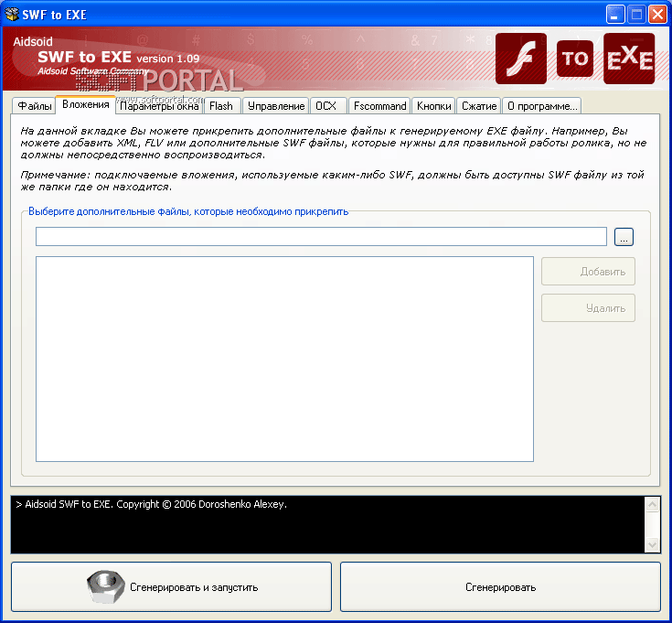This screenshot has width=672, height=623.
Task: Click the log scrollbar up arrow
Action: pos(652,505)
